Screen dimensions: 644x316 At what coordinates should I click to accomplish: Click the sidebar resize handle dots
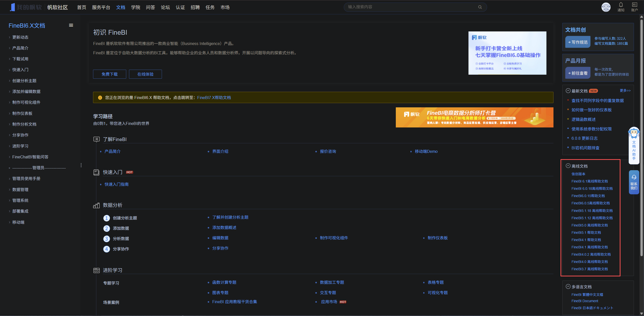pyautogui.click(x=81, y=165)
